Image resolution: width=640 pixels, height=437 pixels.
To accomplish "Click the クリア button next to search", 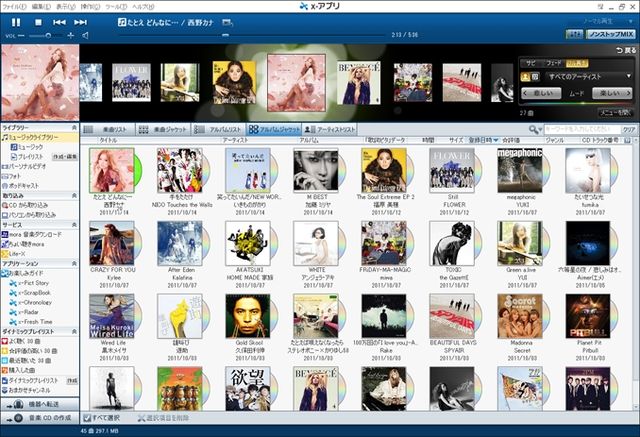I will tap(629, 130).
